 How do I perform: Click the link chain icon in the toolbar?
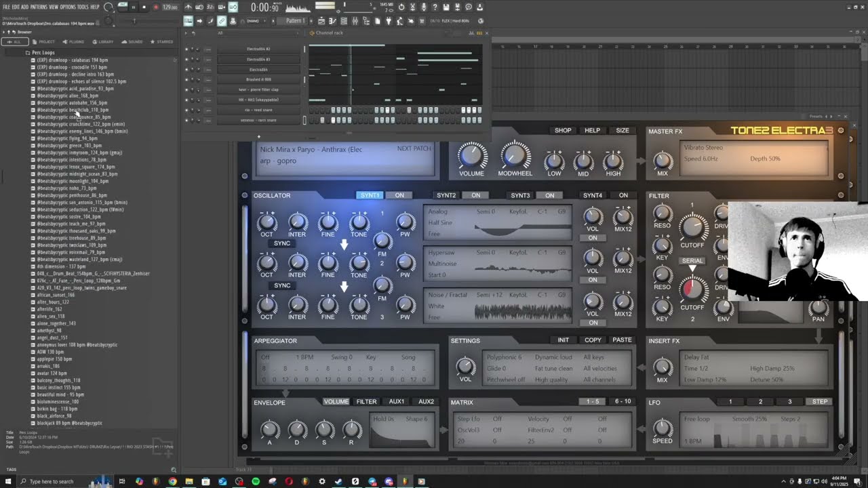click(x=222, y=21)
